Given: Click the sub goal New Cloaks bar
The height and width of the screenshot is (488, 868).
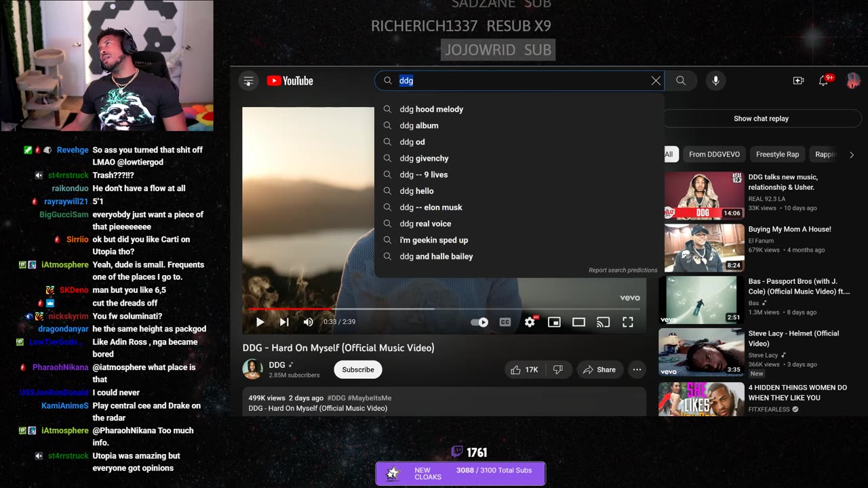Looking at the screenshot, I should coord(460,473).
